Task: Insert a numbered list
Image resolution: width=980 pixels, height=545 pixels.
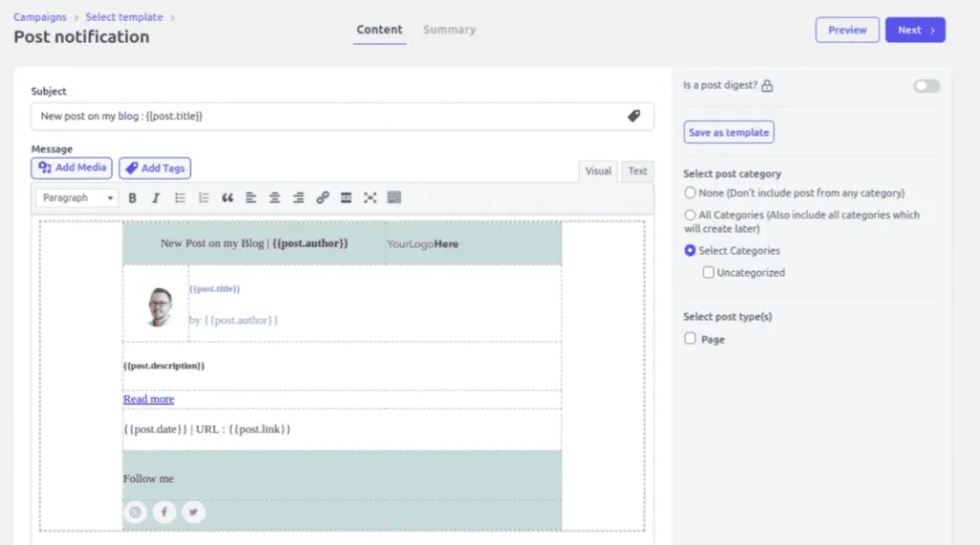Action: [x=204, y=197]
